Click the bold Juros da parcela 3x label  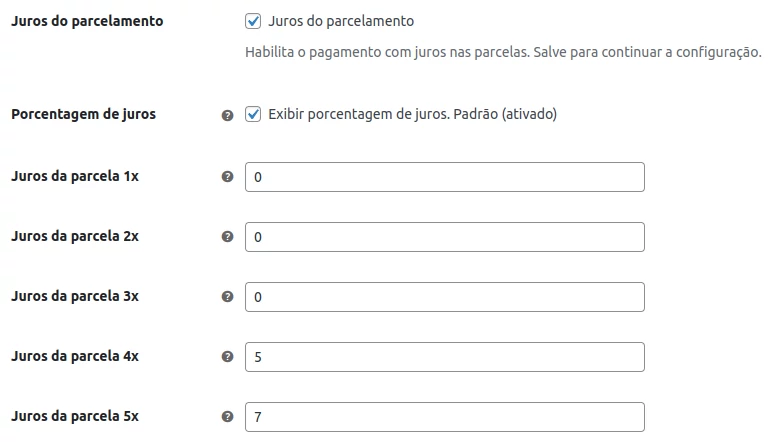[x=74, y=296]
